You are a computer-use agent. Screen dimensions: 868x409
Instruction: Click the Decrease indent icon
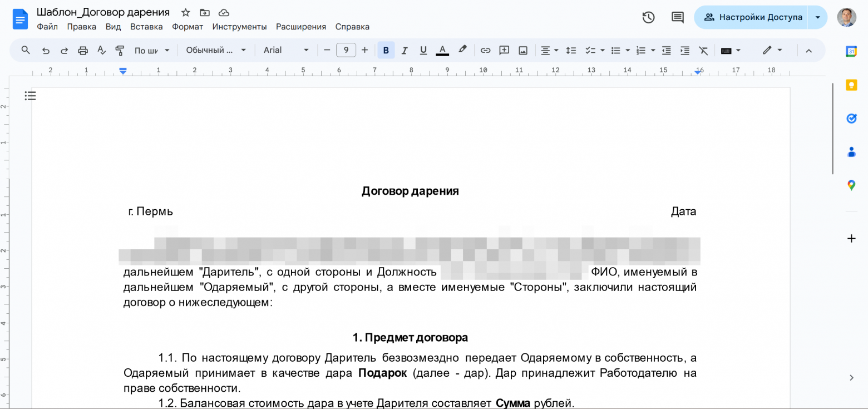(666, 50)
